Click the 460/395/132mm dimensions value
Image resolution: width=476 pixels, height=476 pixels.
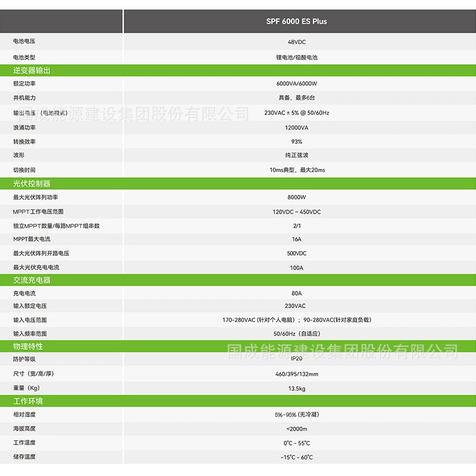(296, 374)
